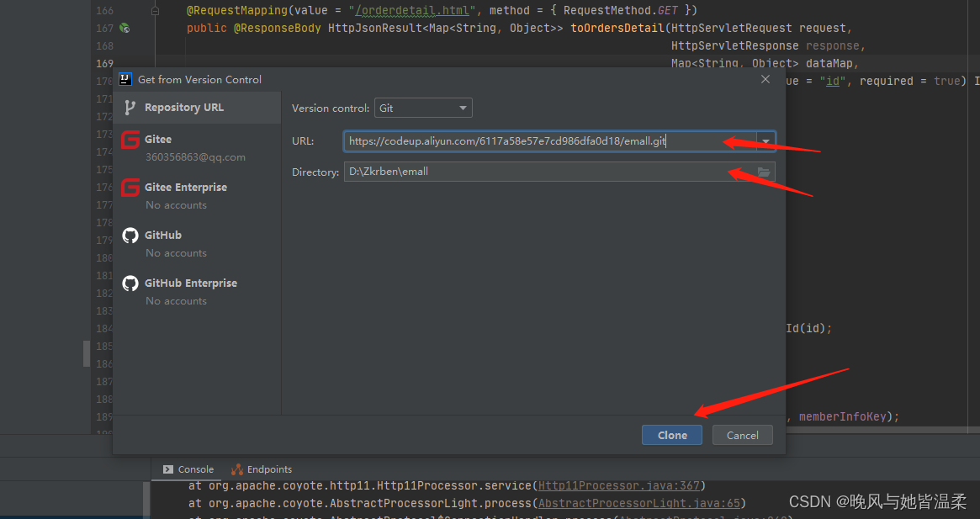Browse for directory via folder icon
This screenshot has height=519, width=980.
pos(764,172)
